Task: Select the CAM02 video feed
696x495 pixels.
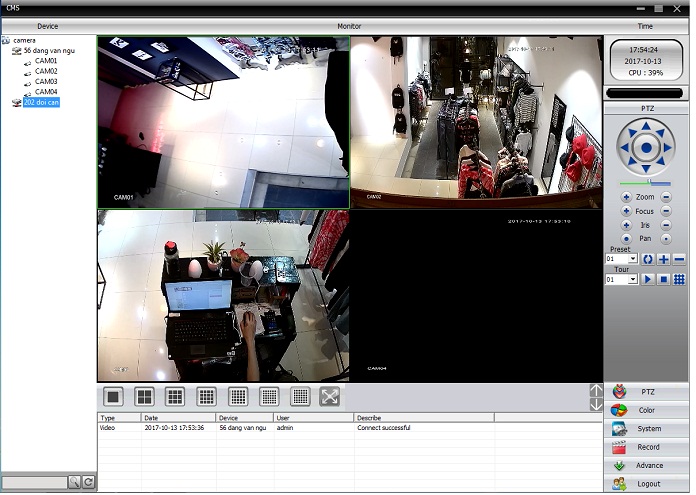Action: click(x=476, y=122)
